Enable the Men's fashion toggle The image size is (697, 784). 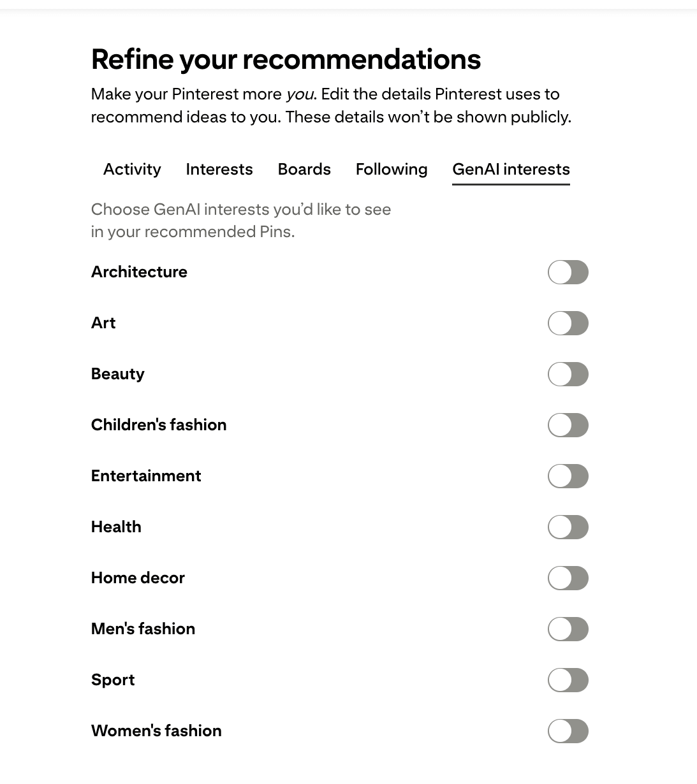568,629
